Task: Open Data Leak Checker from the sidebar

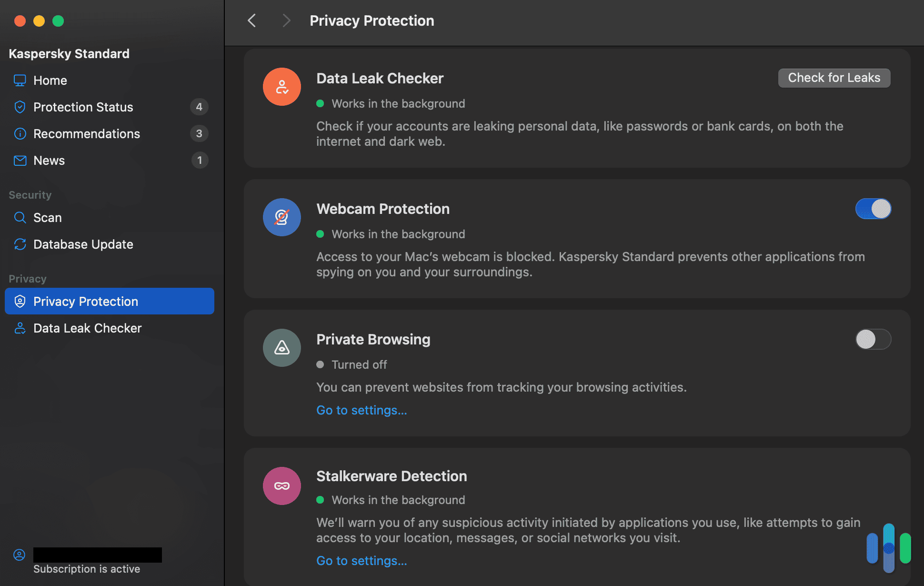Action: 87,328
